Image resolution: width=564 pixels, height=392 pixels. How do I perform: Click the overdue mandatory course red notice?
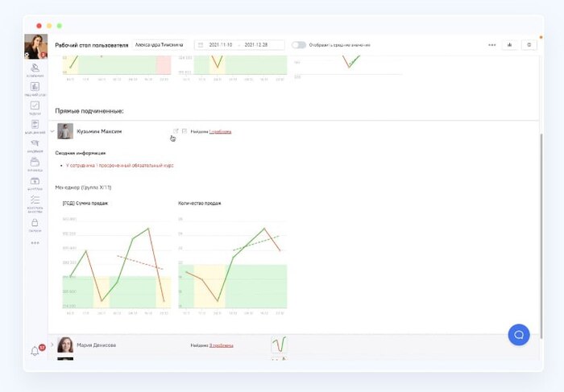click(x=120, y=166)
